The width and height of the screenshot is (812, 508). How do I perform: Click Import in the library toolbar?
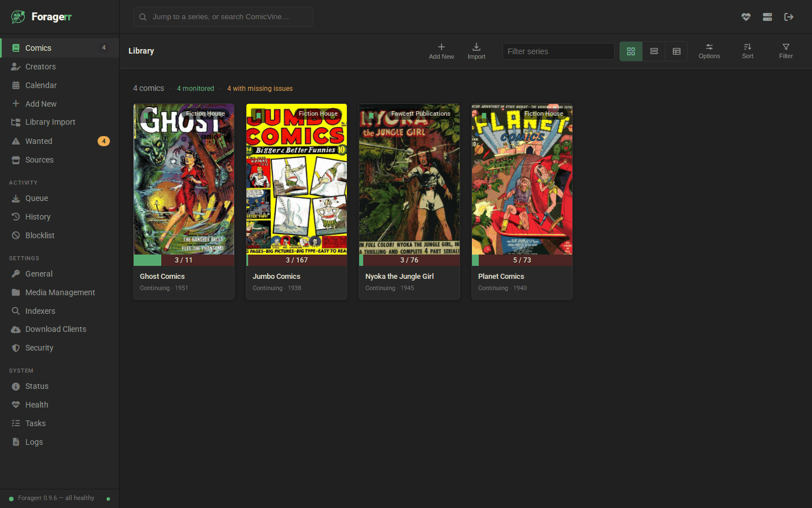tap(476, 51)
